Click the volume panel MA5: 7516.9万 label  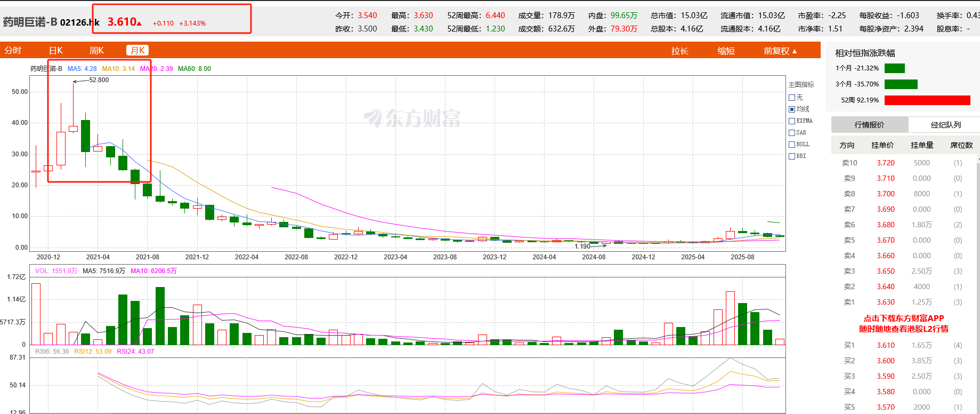[104, 271]
